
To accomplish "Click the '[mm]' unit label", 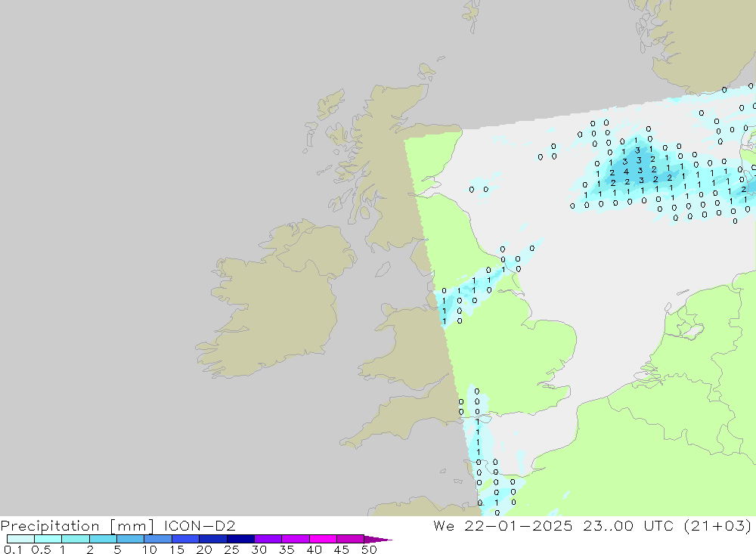I will (x=132, y=526).
